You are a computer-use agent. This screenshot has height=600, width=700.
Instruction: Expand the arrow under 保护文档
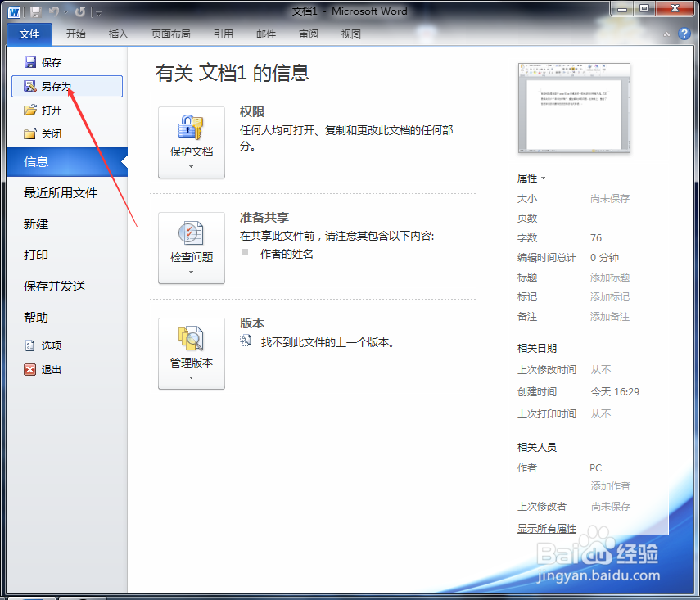(191, 166)
